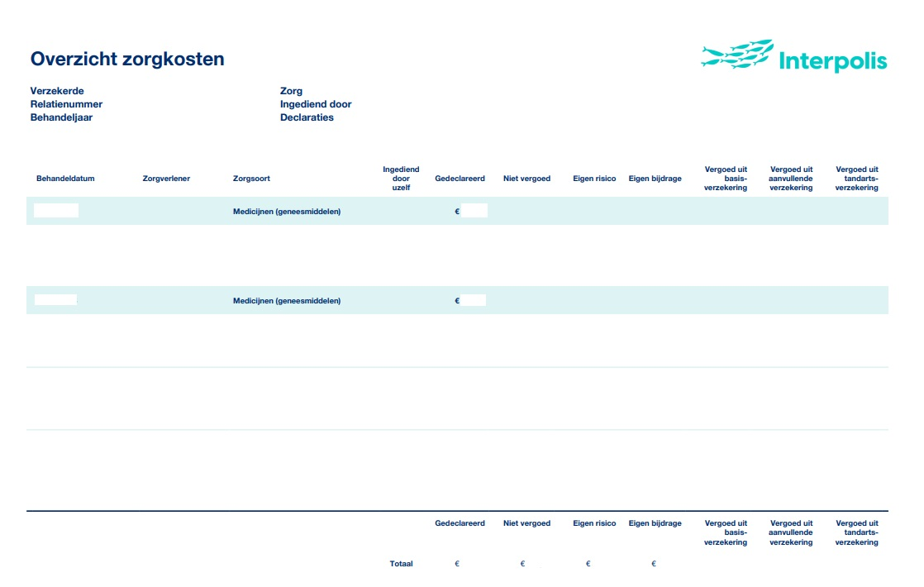Select the Overzicht zorgkosten title
Viewport: 924px width, 587px height.
point(127,60)
